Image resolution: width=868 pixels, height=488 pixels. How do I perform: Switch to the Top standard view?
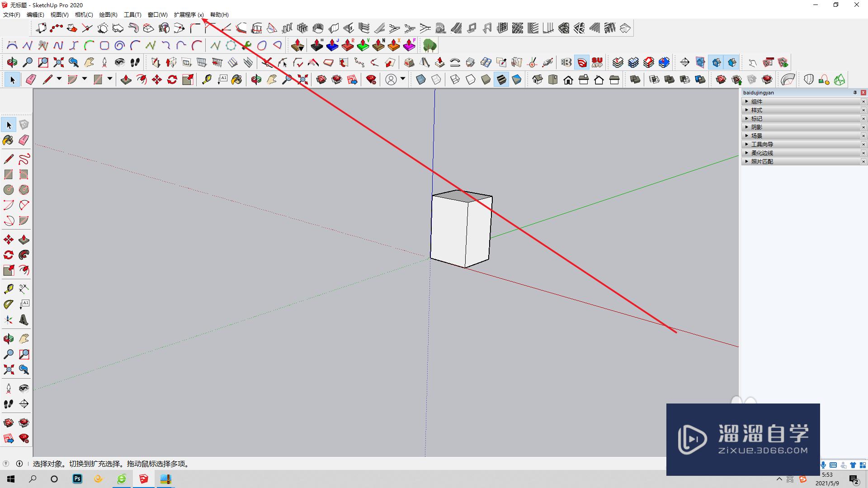[x=553, y=80]
